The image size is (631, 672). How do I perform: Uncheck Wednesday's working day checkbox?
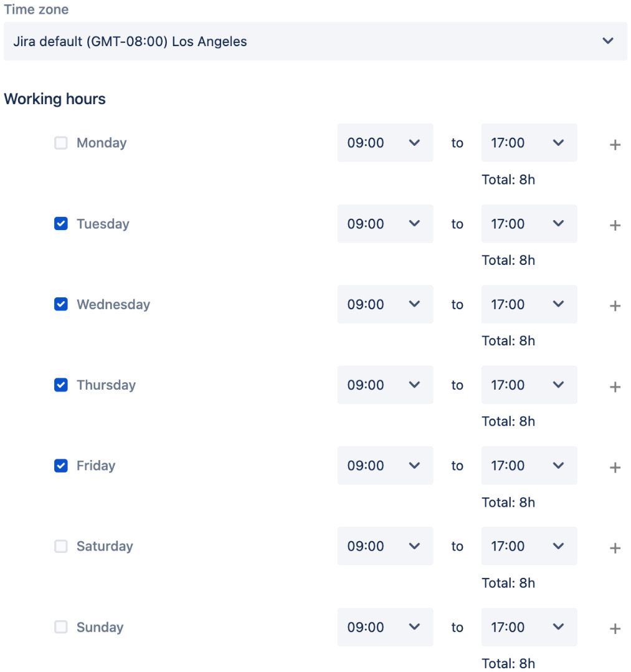pyautogui.click(x=60, y=304)
